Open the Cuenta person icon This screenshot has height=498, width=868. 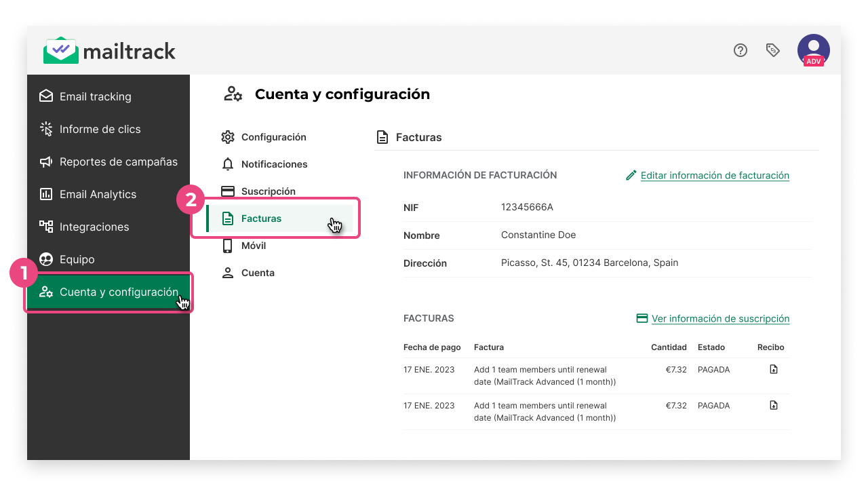[x=229, y=273]
